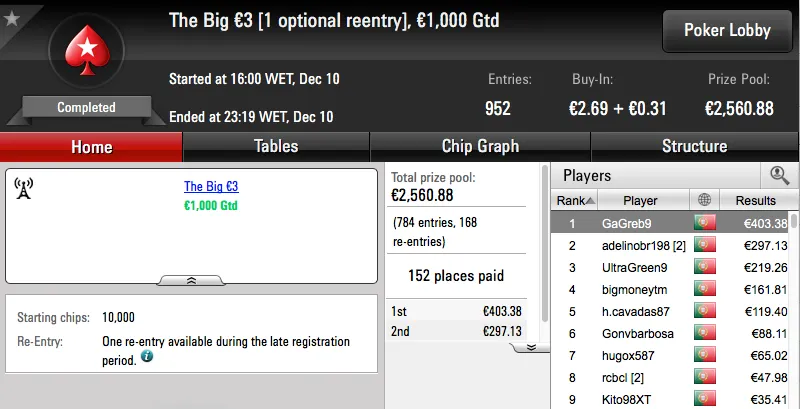
Task: Go to the Structure tab
Action: [694, 146]
